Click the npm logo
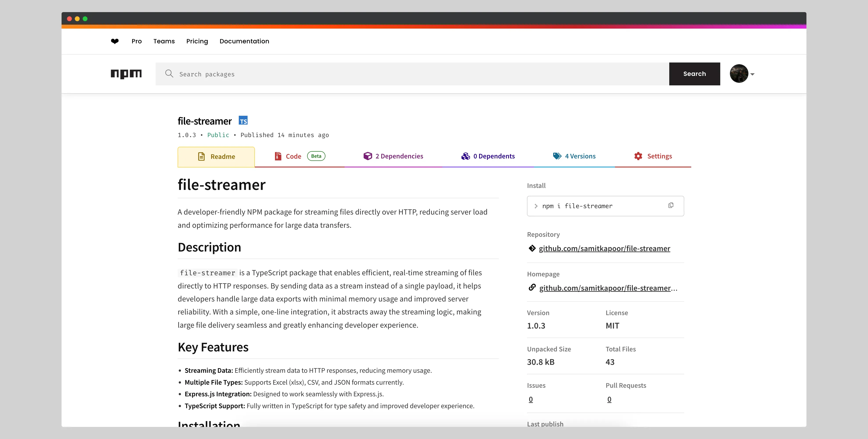 (126, 73)
